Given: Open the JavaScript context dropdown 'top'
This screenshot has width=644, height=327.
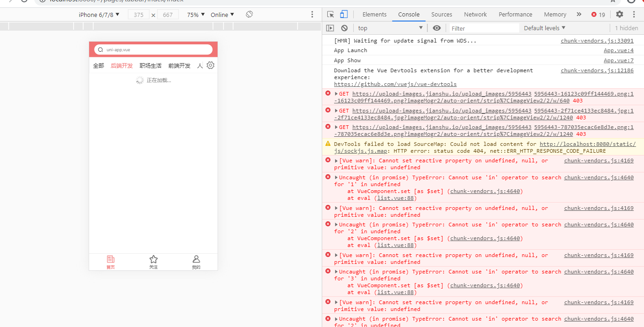Looking at the screenshot, I should coord(391,28).
